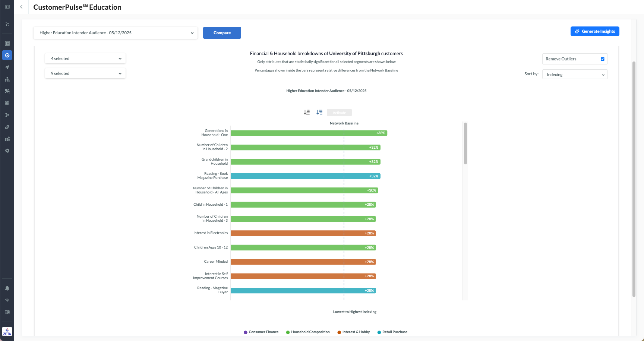Open the settings gear in left sidebar

[7, 151]
